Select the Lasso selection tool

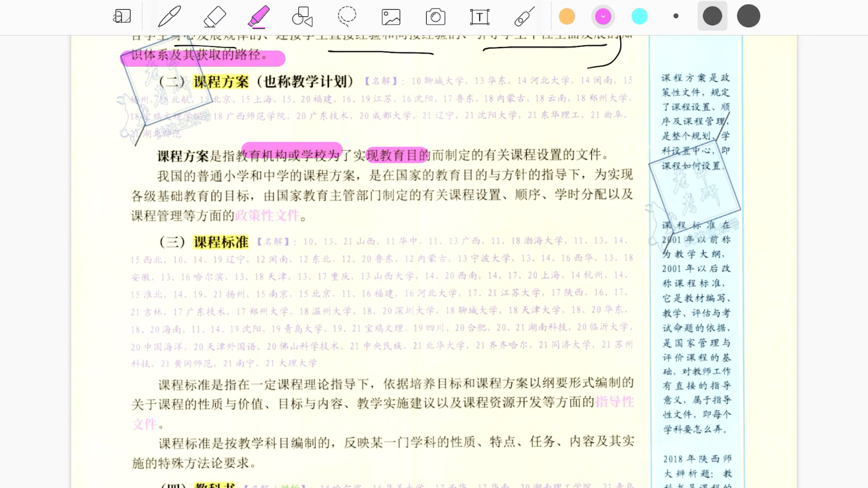[347, 16]
